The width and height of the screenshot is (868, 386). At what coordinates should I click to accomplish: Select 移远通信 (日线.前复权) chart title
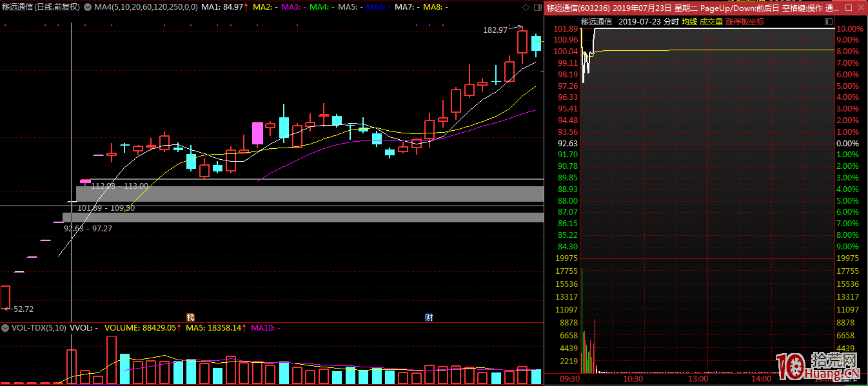point(41,7)
